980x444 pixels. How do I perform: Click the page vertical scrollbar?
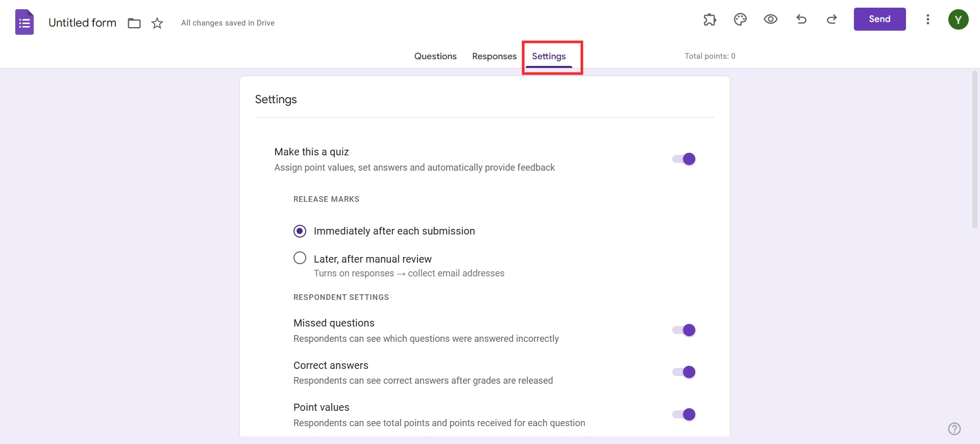(x=975, y=149)
